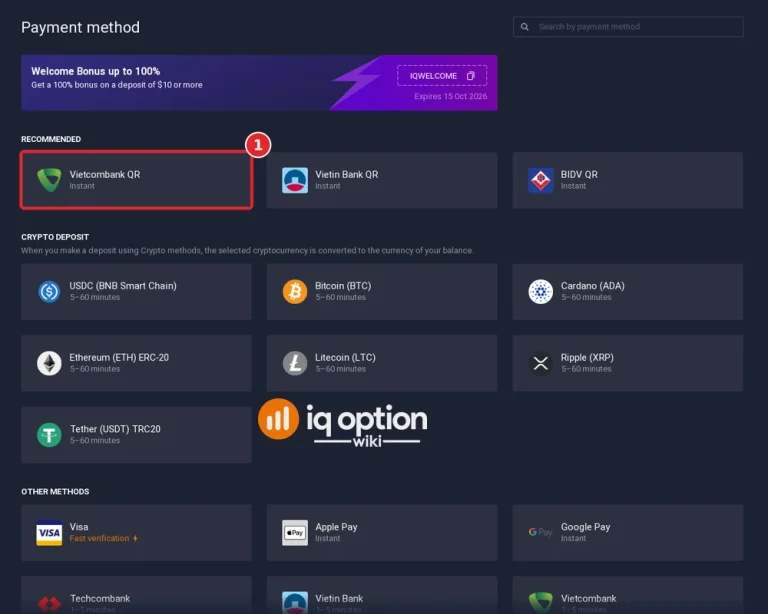Choose Litecoin (LTC) deposit
Viewport: 768px width, 614px height.
tap(382, 363)
